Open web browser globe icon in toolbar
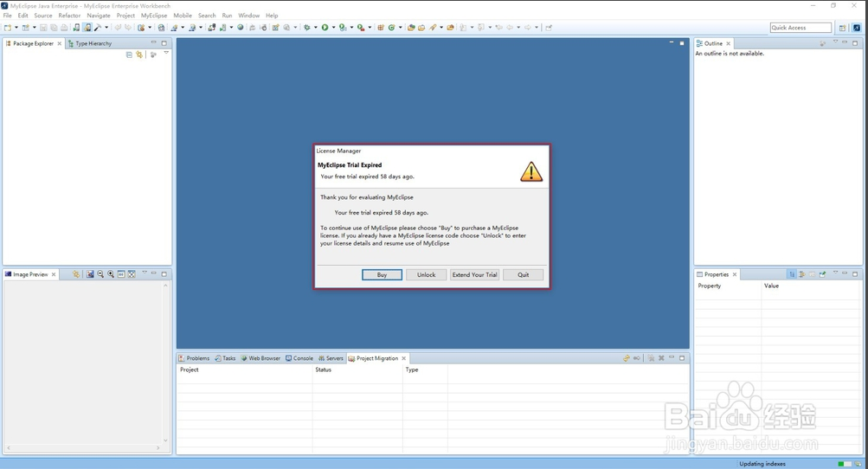Screen dimensions: 868x469 (241, 28)
